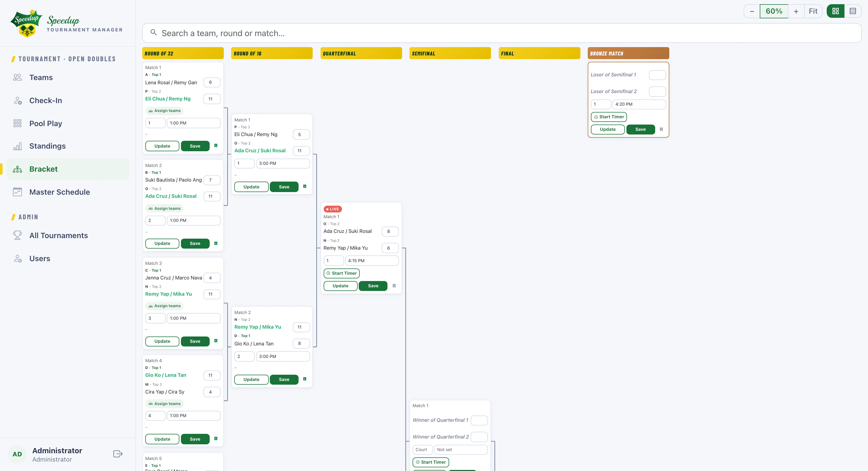Select Bracket in the sidebar

68,169
